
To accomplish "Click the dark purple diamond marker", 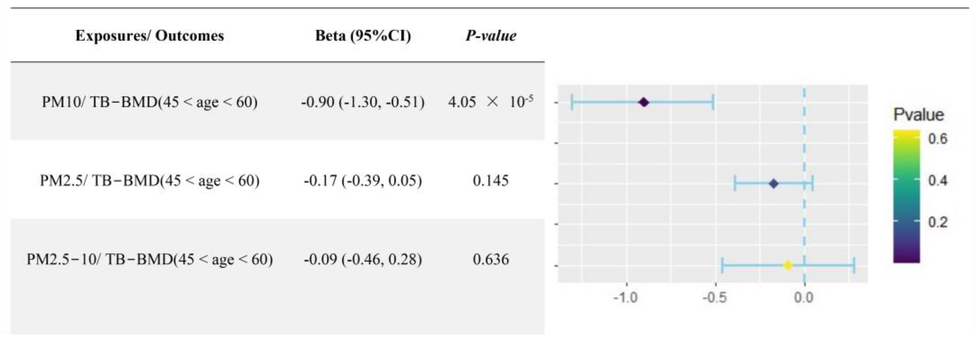I will tap(643, 102).
